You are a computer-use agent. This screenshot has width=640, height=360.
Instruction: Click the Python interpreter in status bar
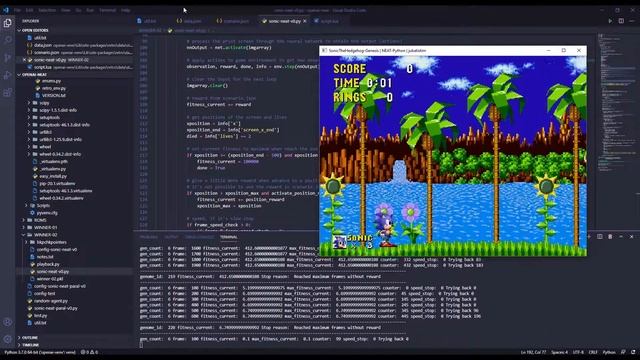coord(40,352)
